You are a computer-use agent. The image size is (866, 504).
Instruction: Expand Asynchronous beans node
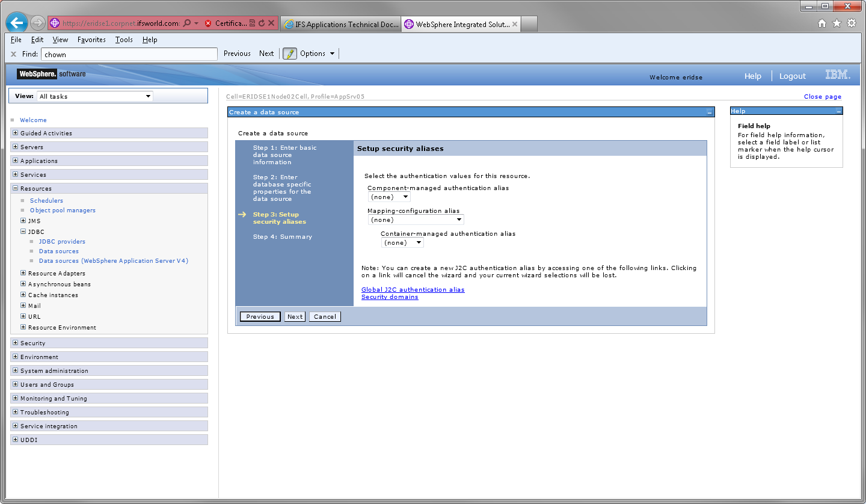(x=23, y=284)
